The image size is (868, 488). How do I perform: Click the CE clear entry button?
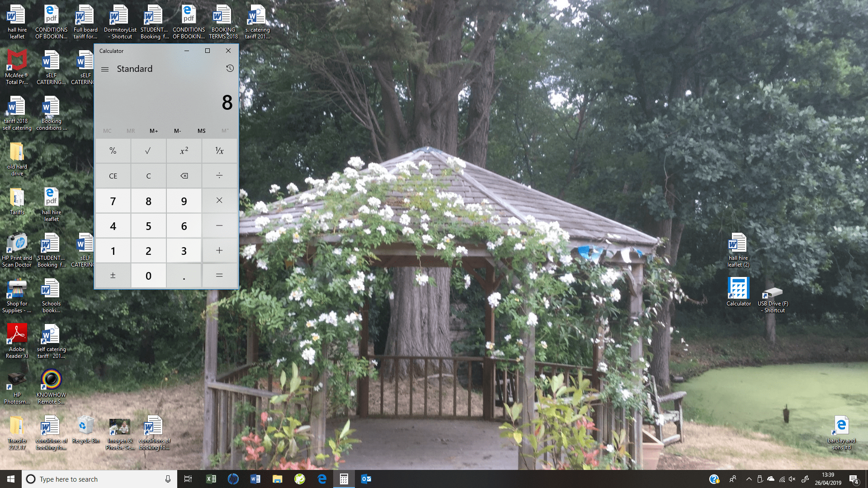(x=113, y=176)
